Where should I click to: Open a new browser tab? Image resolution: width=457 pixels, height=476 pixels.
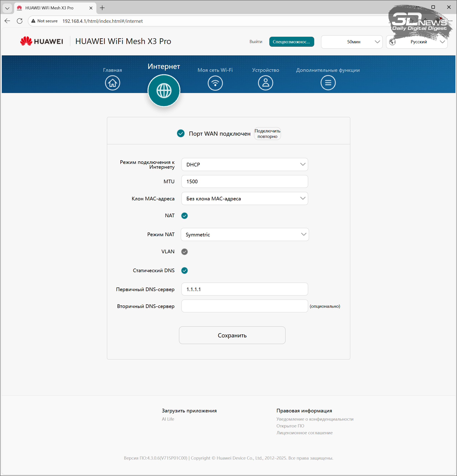(x=102, y=8)
